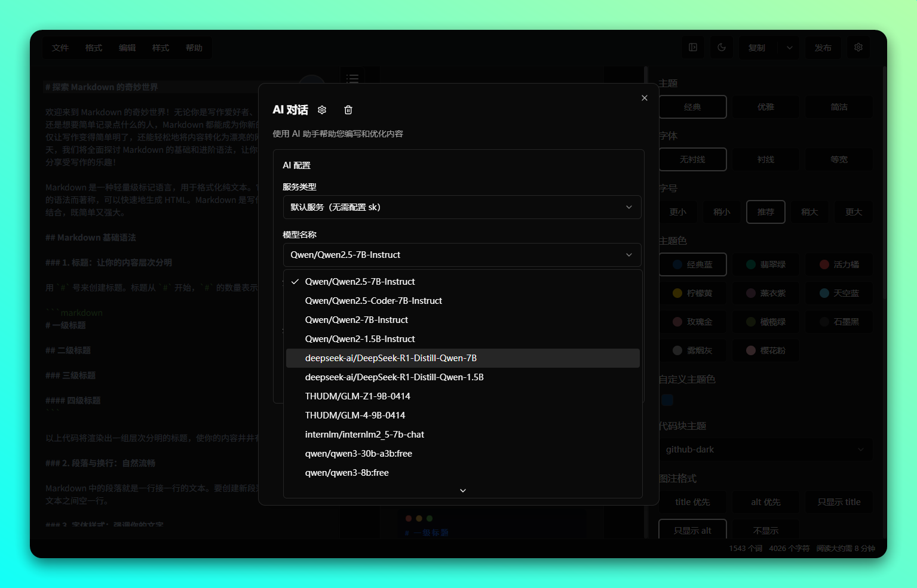Pick the 玫瑰金 theme color
Viewport: 917px width, 588px height.
(692, 322)
